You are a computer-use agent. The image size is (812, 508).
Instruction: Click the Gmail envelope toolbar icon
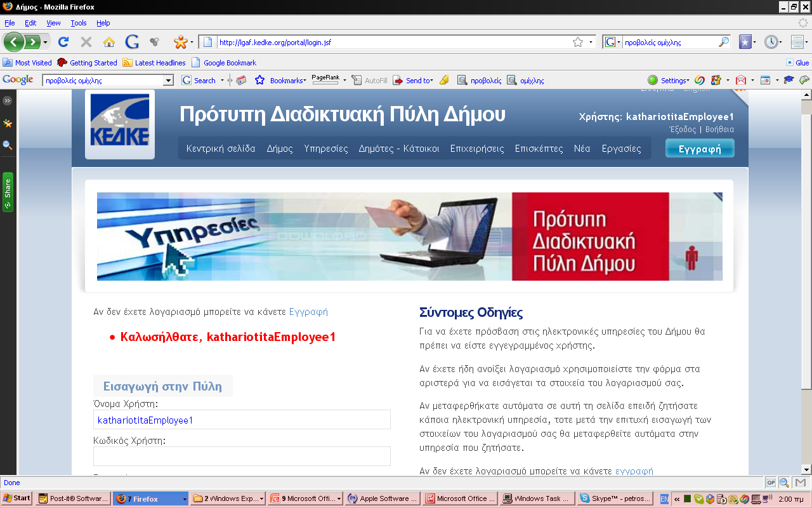740,81
